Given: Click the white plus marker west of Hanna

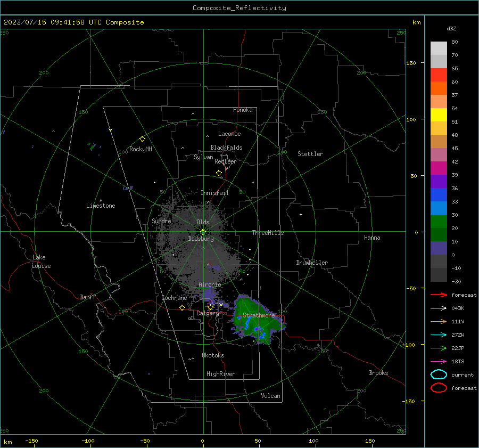Looking at the screenshot, I should coord(301,214).
